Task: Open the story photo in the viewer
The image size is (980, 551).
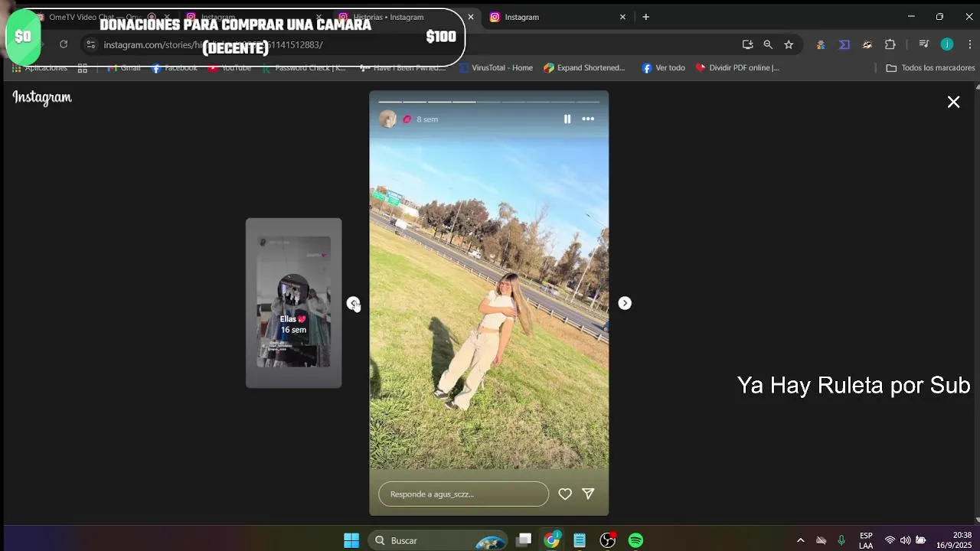Action: coord(489,303)
